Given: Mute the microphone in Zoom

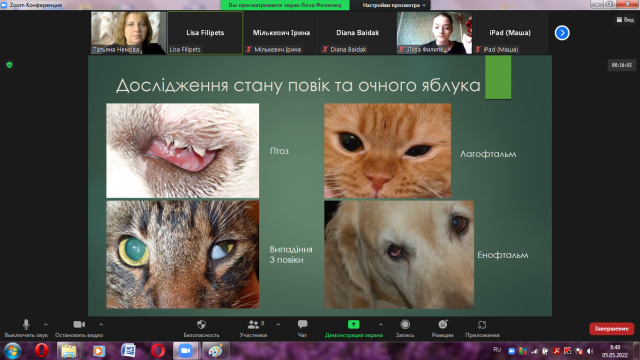Looking at the screenshot, I should (26, 328).
